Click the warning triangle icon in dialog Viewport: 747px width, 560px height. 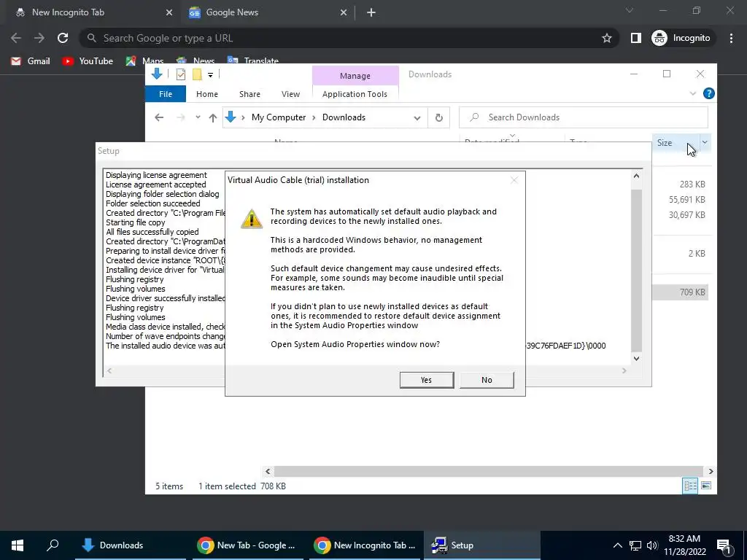[x=252, y=219]
